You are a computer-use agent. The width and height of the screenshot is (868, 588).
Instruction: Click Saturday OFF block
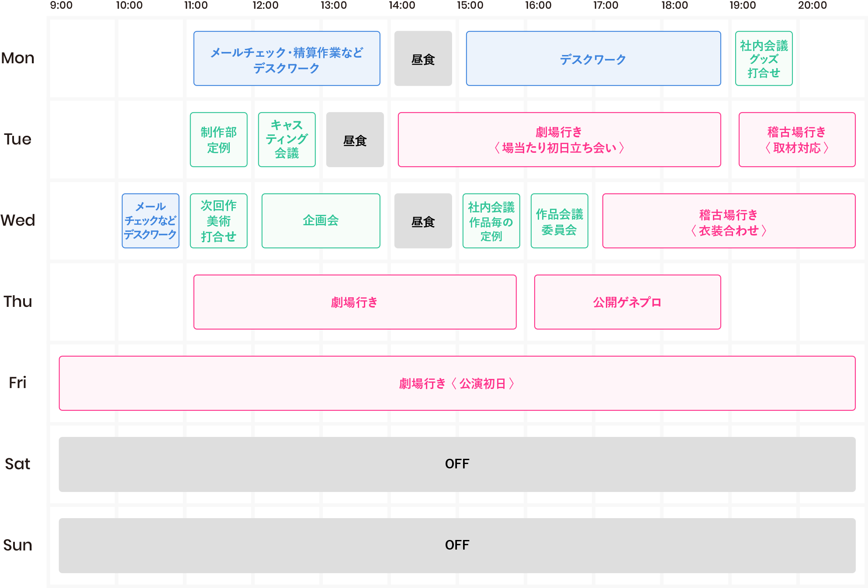point(457,464)
